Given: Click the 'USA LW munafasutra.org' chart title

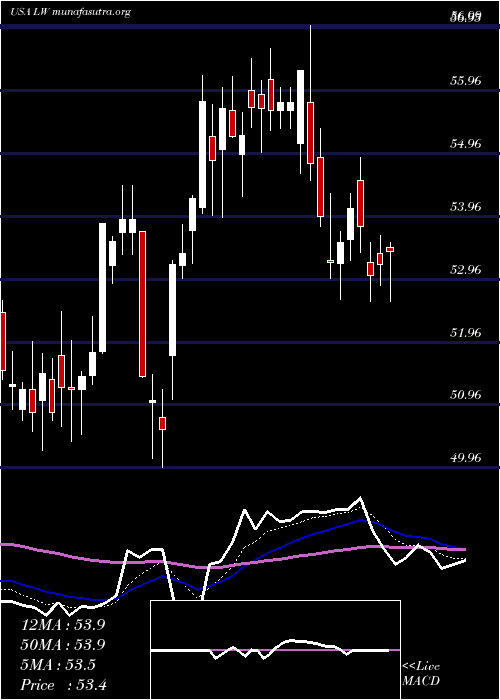Looking at the screenshot, I should 71,12.
